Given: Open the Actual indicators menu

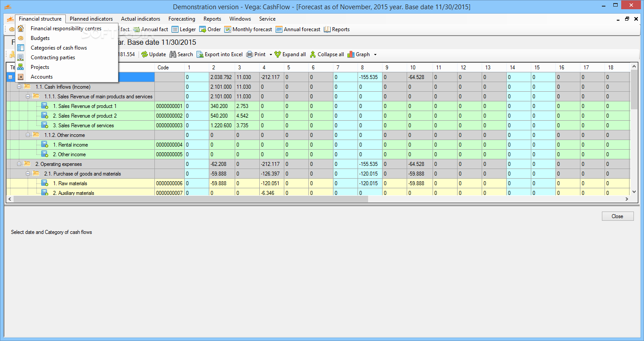Looking at the screenshot, I should click(140, 19).
